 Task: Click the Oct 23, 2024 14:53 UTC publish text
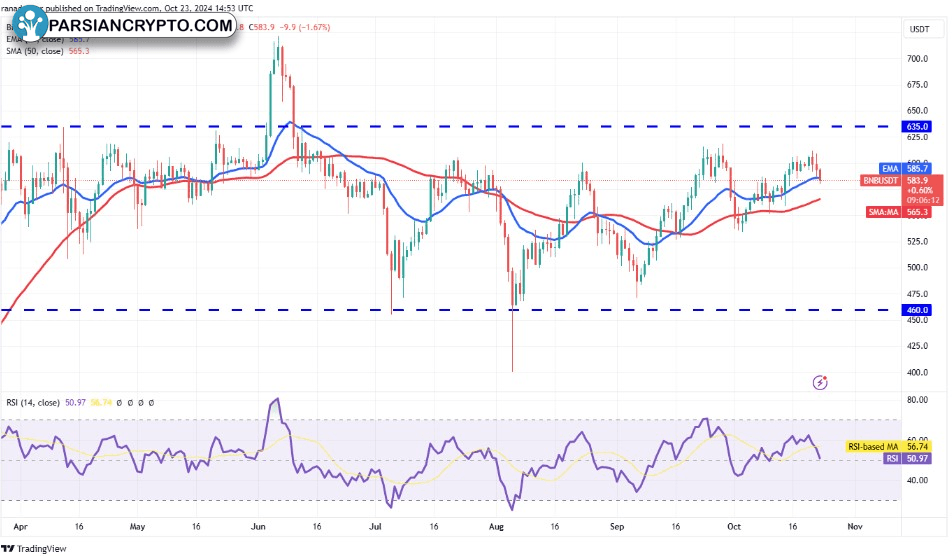pyautogui.click(x=209, y=8)
